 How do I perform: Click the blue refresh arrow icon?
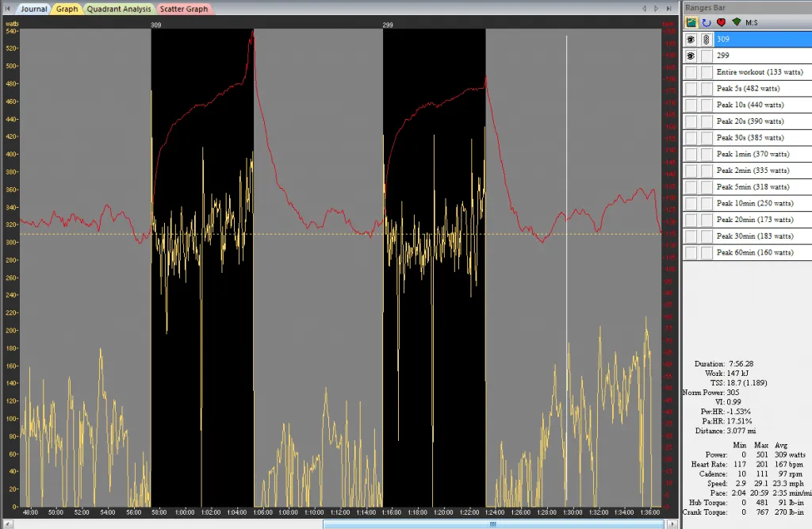pos(707,22)
